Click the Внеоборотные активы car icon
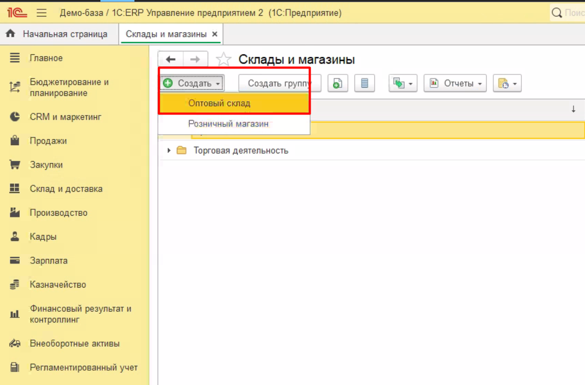 click(15, 343)
